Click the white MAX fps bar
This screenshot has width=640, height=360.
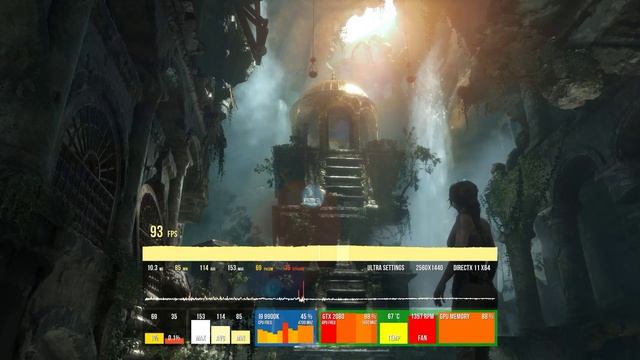coord(200,332)
